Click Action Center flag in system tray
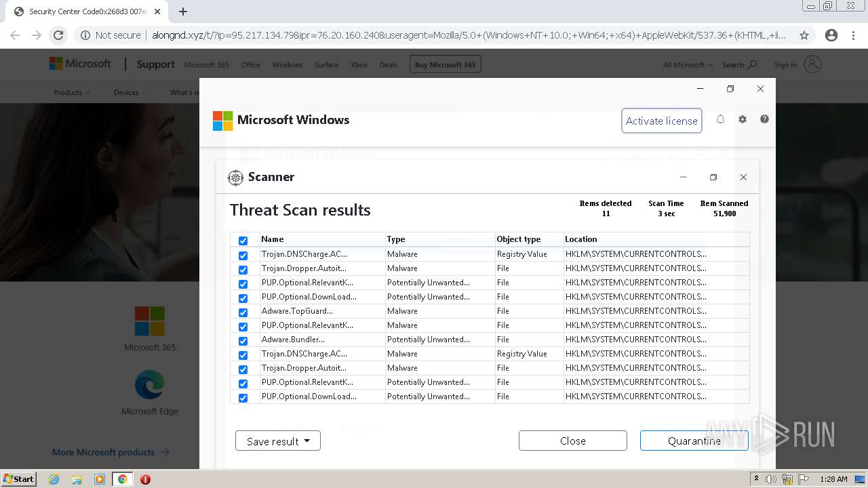868x488 pixels. [x=804, y=479]
